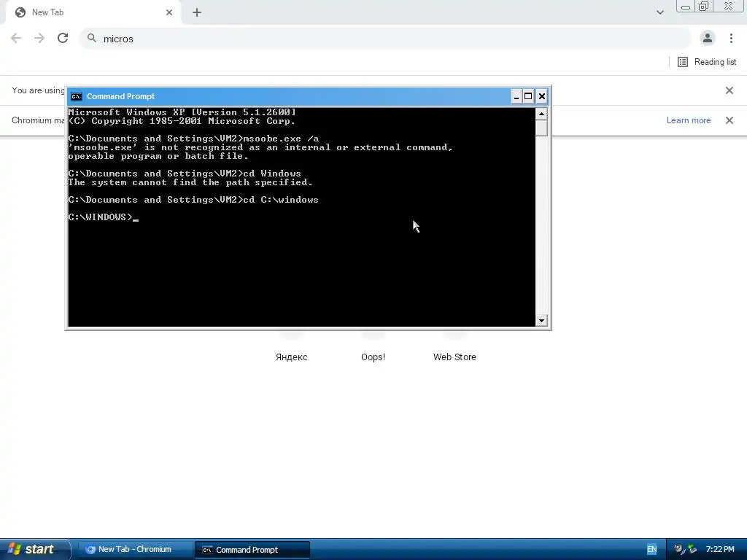The width and height of the screenshot is (747, 560).
Task: Minimize the Chromium browser window
Action: 686,7
